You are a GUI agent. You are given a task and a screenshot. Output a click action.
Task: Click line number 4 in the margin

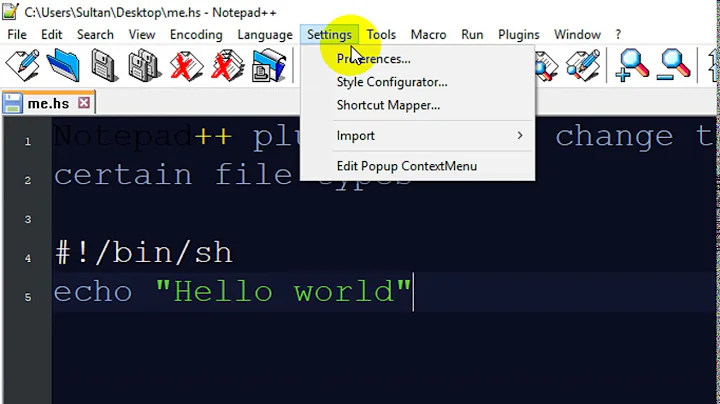pyautogui.click(x=28, y=258)
